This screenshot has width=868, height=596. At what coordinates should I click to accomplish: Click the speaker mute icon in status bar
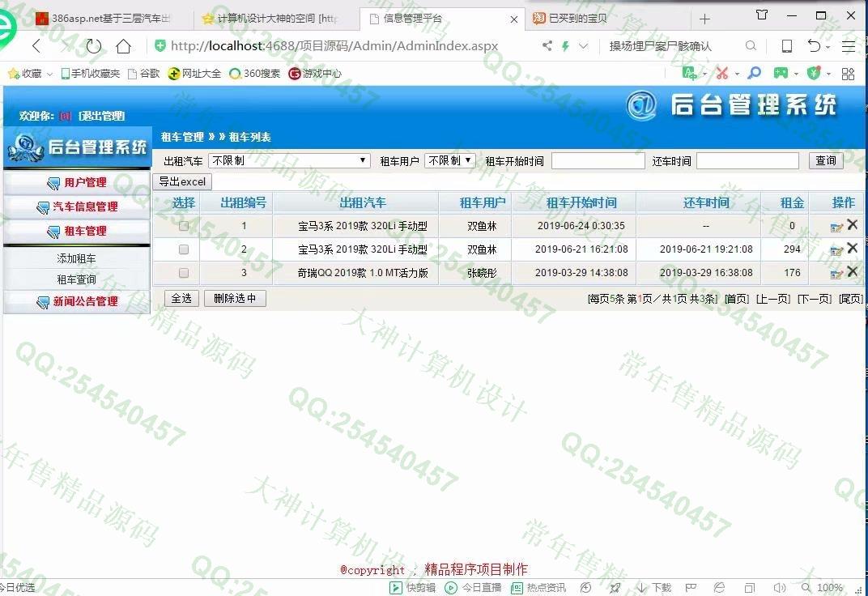click(780, 588)
